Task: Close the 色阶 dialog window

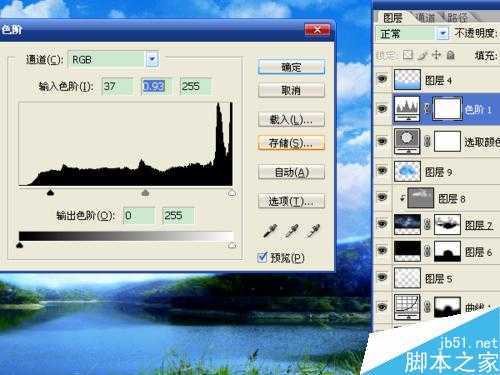Action: point(317,30)
